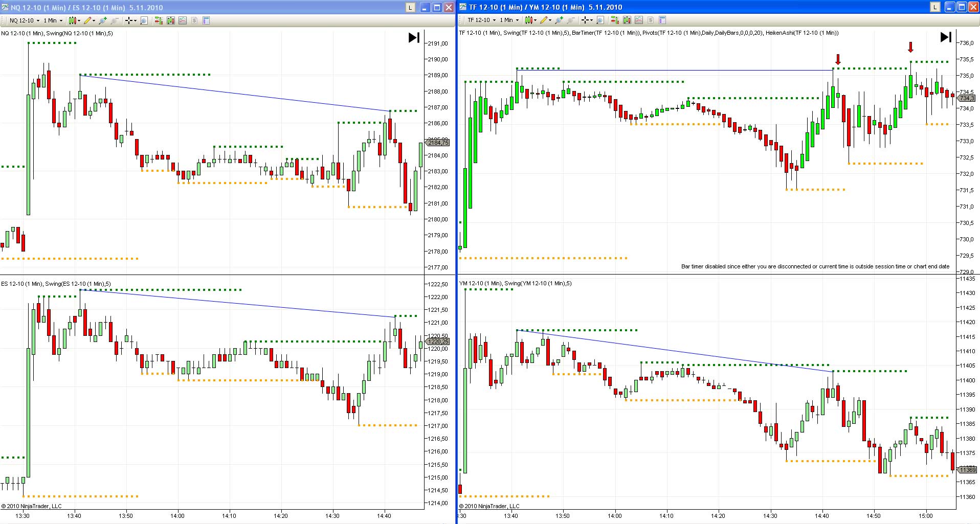Click the 14:00 time label on the NQ/ES axis
This screenshot has width=980, height=524.
177,516
